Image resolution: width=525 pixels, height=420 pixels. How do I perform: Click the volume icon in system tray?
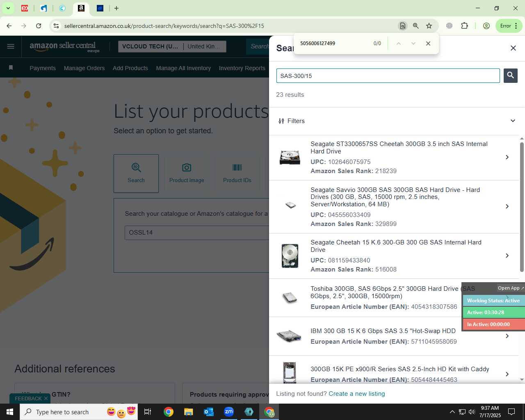[x=472, y=412]
